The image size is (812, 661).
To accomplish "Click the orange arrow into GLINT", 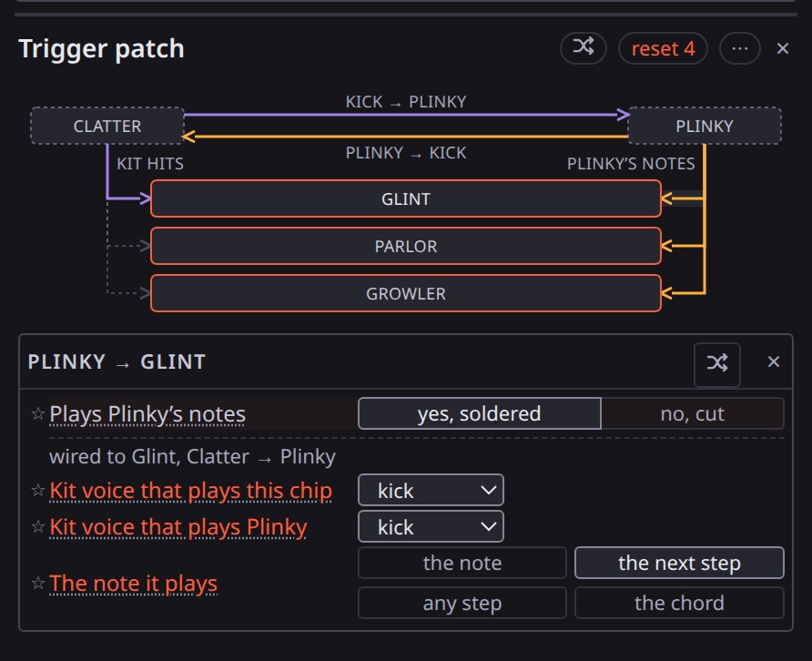I will (x=683, y=198).
